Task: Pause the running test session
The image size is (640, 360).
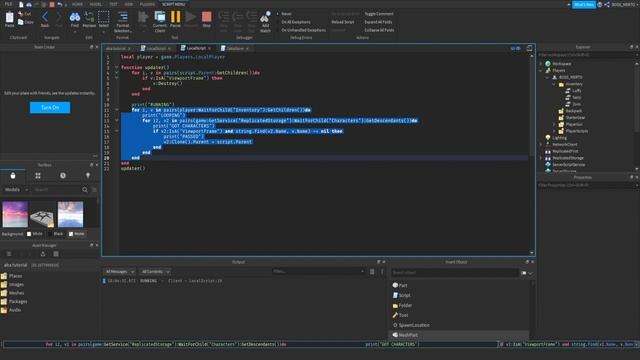Action: click(176, 17)
